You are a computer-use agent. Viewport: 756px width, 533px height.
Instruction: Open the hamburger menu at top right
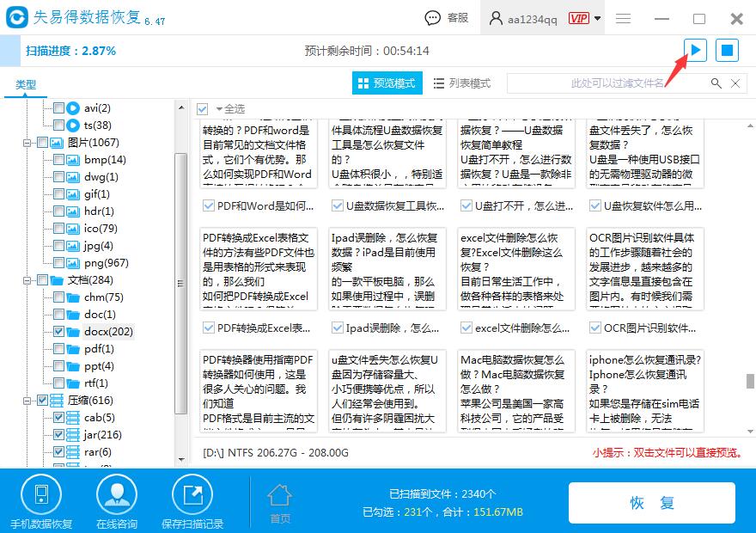623,17
